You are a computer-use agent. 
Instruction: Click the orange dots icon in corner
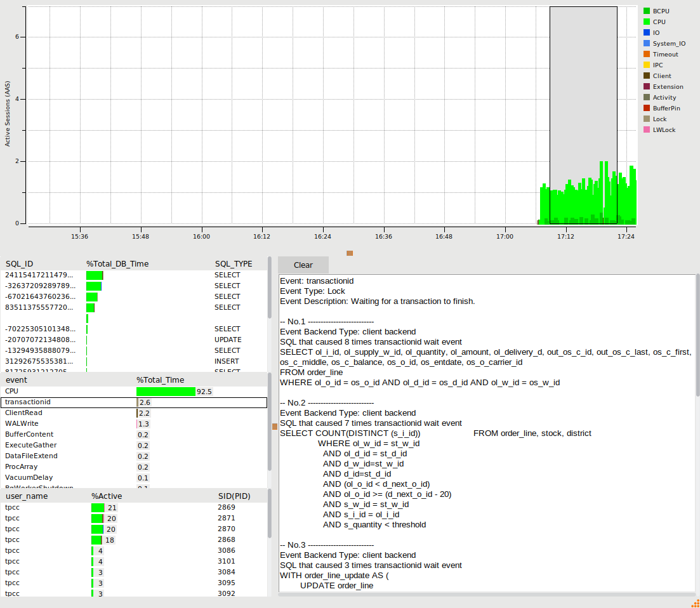tap(695, 603)
